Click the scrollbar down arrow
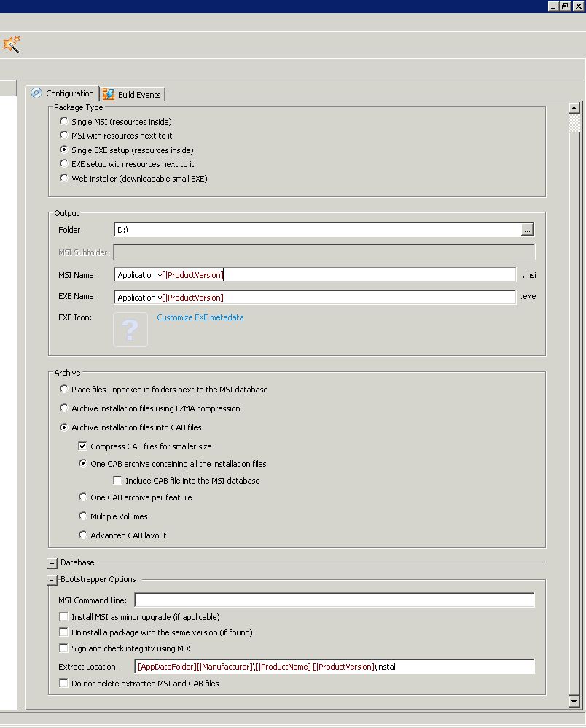Viewport: 586px width, 728px height. (x=574, y=701)
